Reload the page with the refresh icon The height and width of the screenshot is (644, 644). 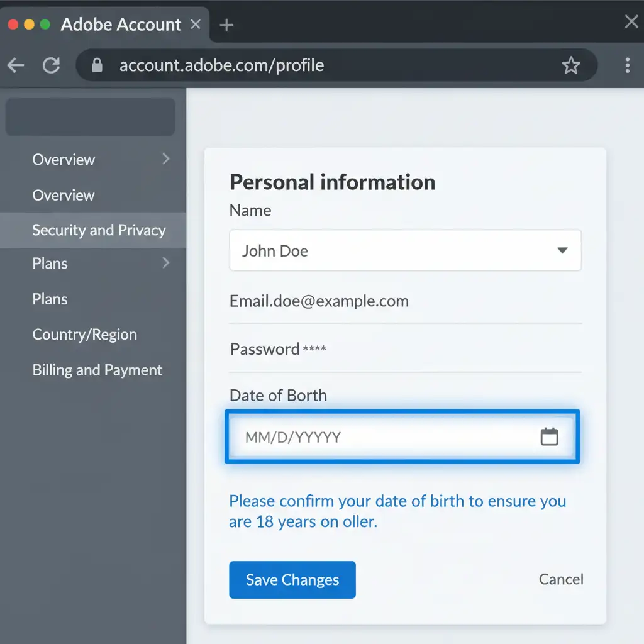(51, 65)
